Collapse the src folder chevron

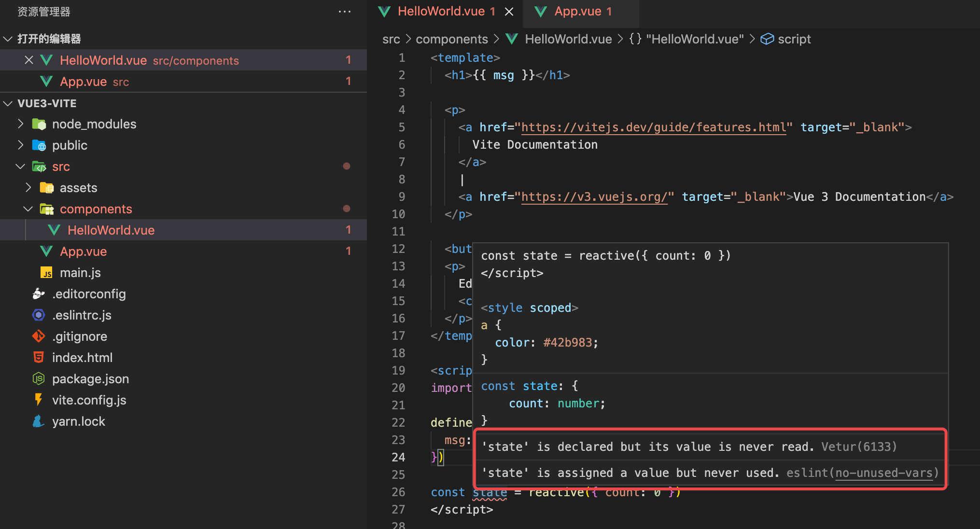tap(20, 167)
